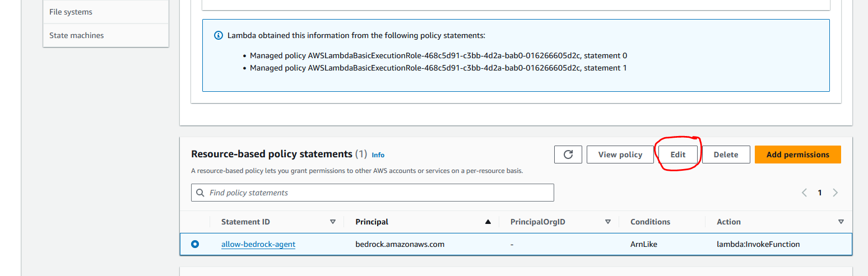This screenshot has height=276, width=868.
Task: Click the refresh policy statements icon
Action: coord(568,155)
